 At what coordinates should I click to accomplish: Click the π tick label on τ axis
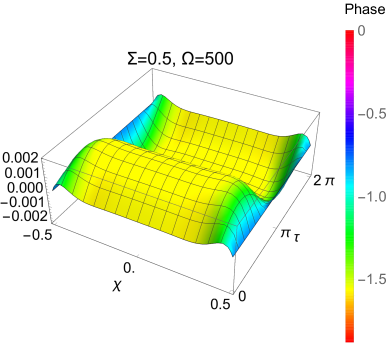(284, 233)
